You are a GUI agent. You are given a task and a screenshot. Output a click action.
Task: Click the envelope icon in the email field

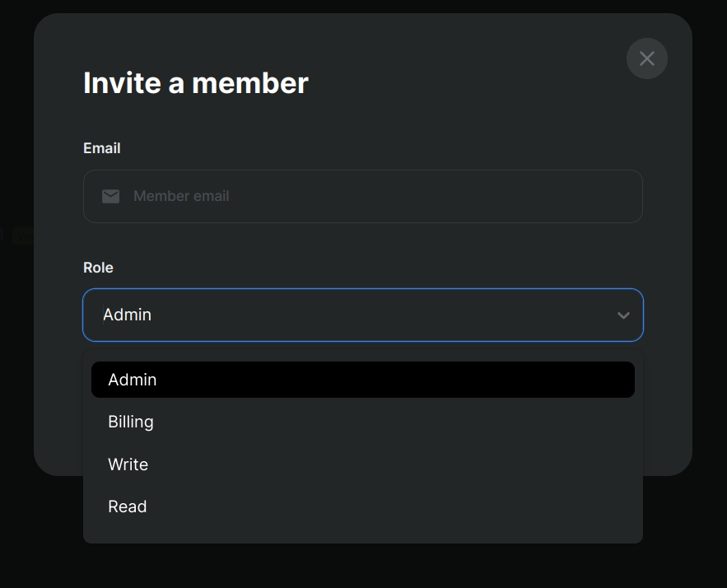[x=111, y=196]
